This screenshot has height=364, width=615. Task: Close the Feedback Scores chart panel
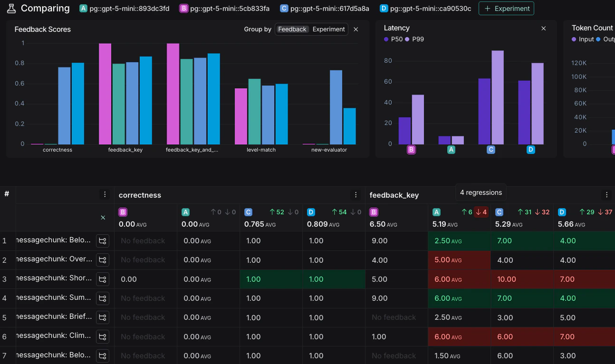point(356,29)
